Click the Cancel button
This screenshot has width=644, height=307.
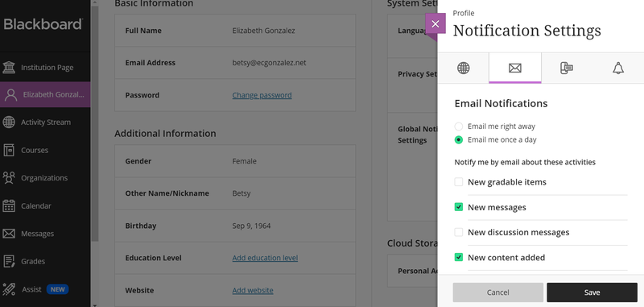[497, 292]
